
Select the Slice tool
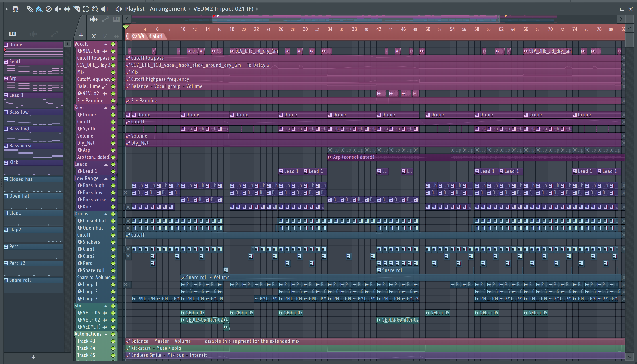point(77,9)
